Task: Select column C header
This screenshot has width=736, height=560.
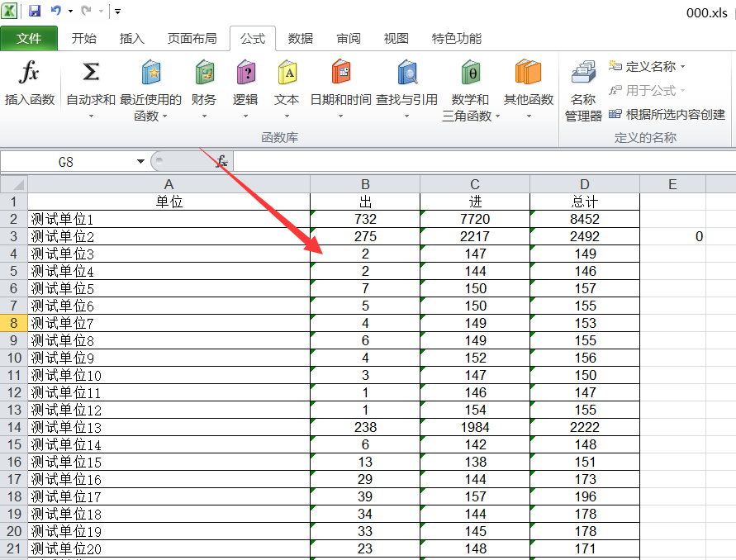Action: click(475, 184)
